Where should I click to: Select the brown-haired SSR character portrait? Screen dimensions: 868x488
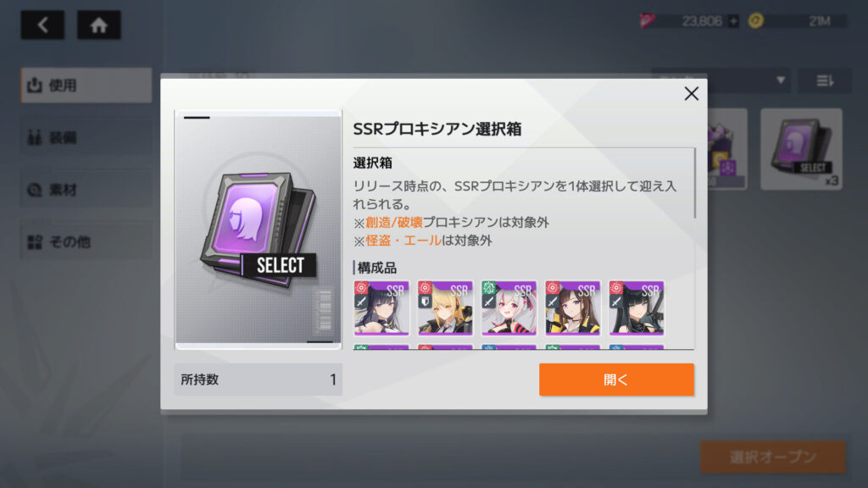click(x=572, y=308)
